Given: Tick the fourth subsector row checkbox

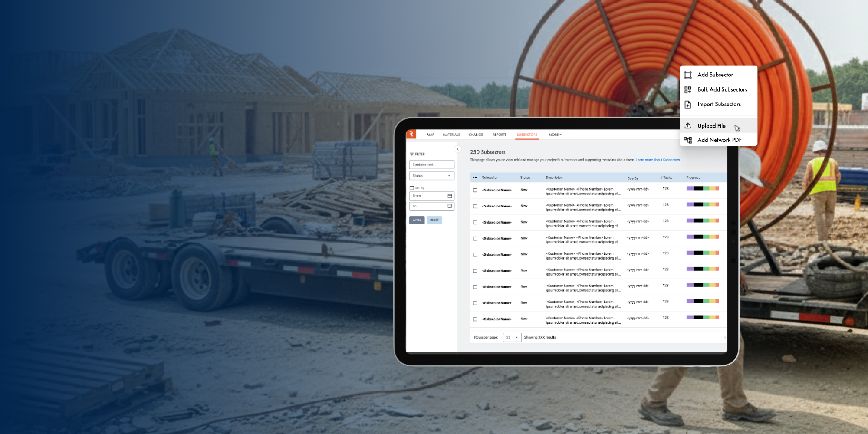Looking at the screenshot, I should (x=475, y=239).
